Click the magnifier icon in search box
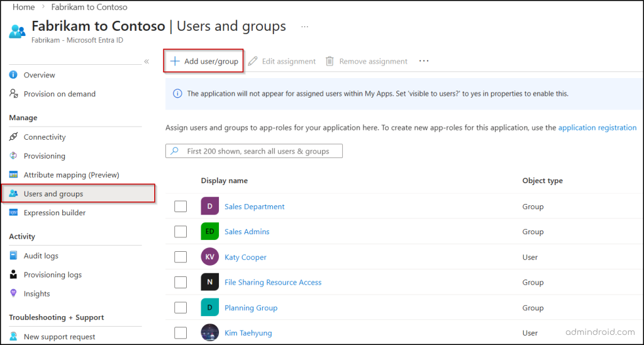Screen dimensions: 644x345 [175, 151]
